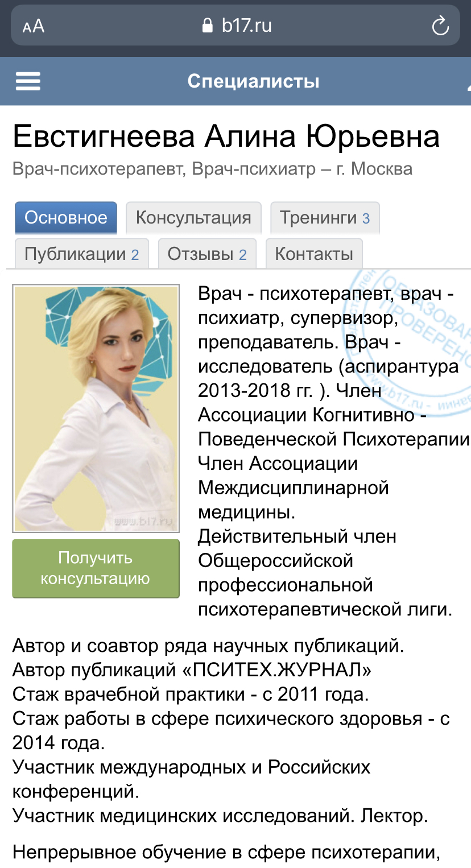Tap the heading Евстигнеева Алина Юрьевна
This screenshot has height=868, width=471.
click(x=226, y=137)
